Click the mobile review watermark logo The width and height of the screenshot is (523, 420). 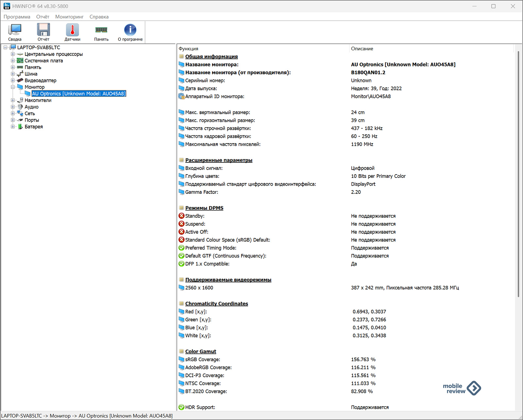(x=462, y=388)
